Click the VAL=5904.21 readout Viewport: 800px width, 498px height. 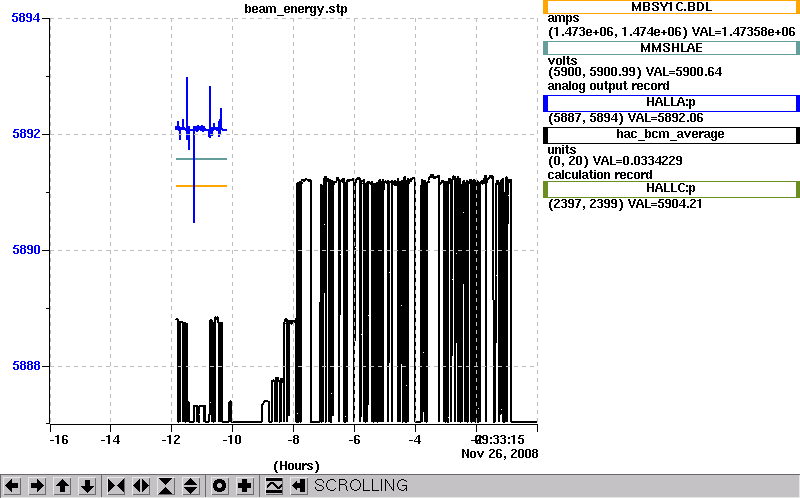665,204
